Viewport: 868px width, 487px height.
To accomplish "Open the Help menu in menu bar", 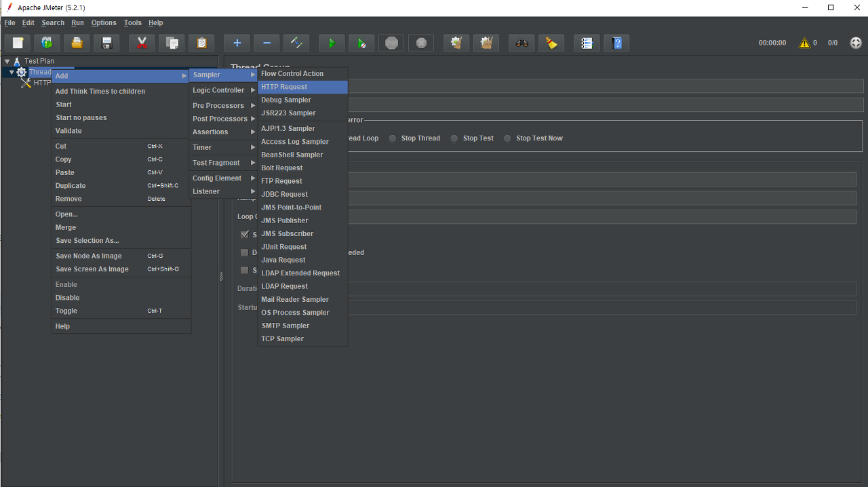I will 155,23.
